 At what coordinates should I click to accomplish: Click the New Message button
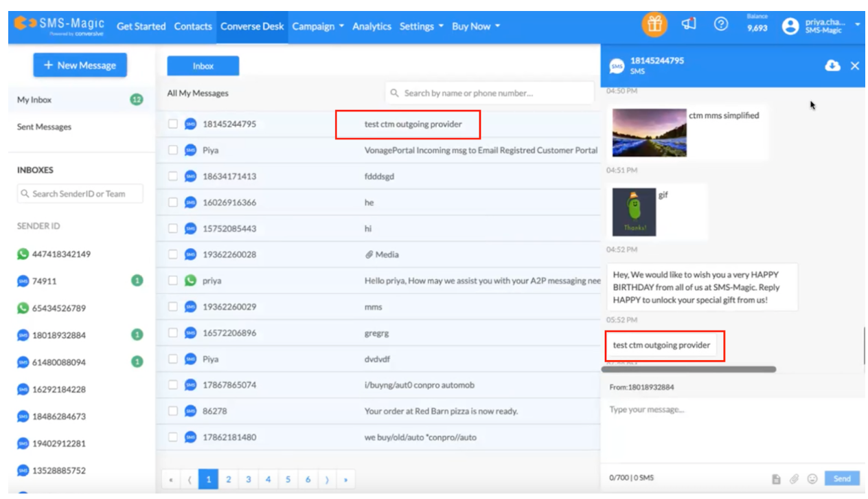click(80, 65)
